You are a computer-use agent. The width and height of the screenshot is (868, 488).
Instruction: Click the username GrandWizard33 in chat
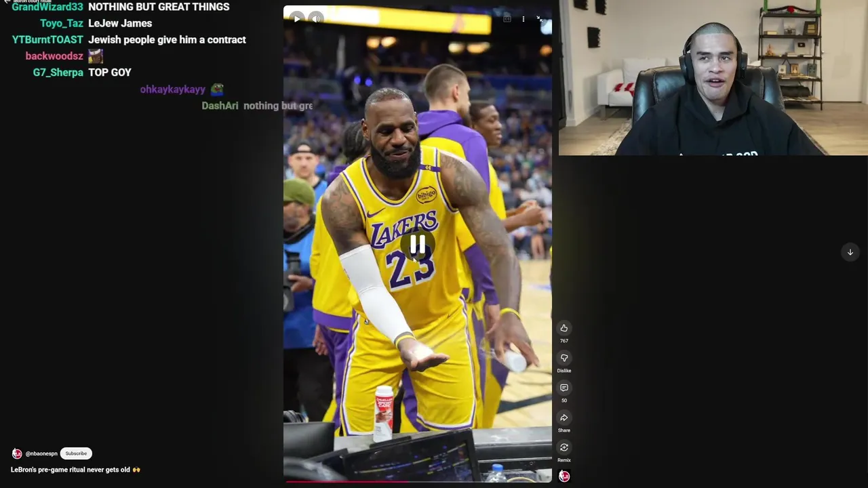pyautogui.click(x=47, y=7)
